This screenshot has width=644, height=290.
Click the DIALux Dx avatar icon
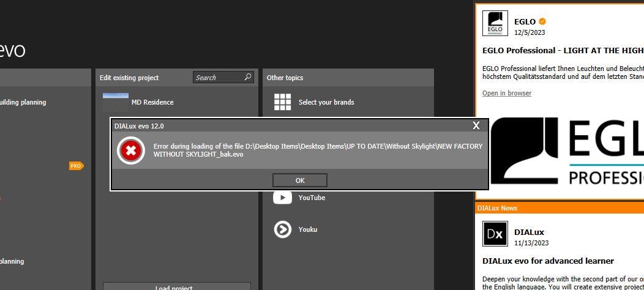(495, 234)
